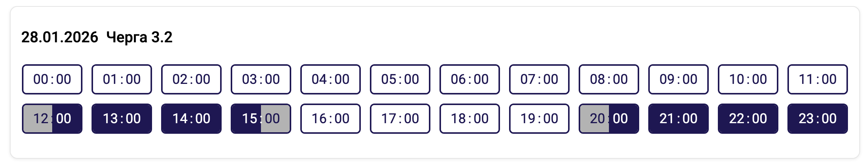Select the 01:00 time slot

(x=122, y=79)
